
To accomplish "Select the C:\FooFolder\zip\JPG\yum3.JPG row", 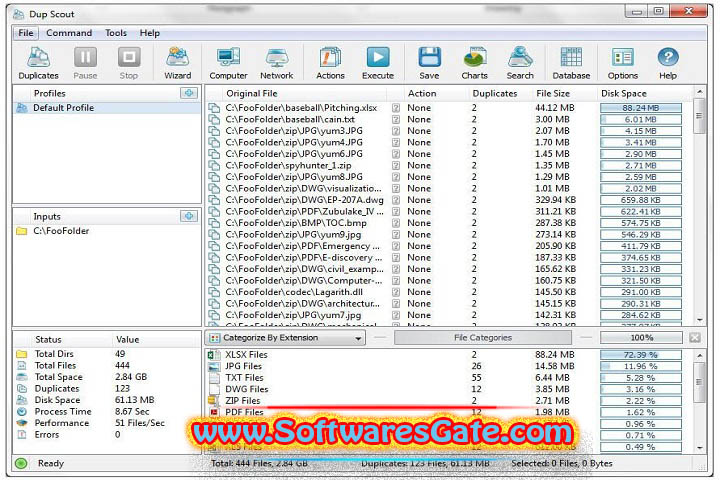I will [445, 131].
